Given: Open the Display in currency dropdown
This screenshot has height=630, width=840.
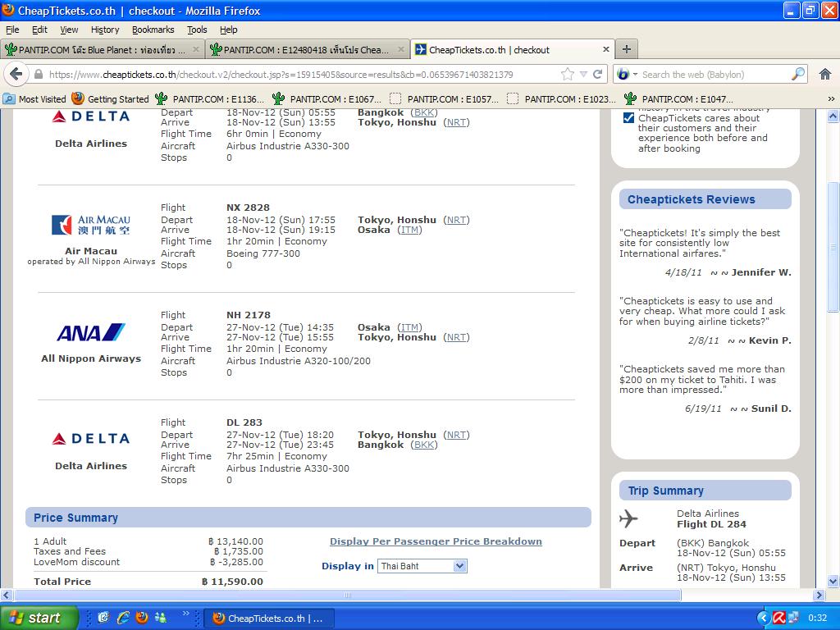Looking at the screenshot, I should [x=422, y=566].
